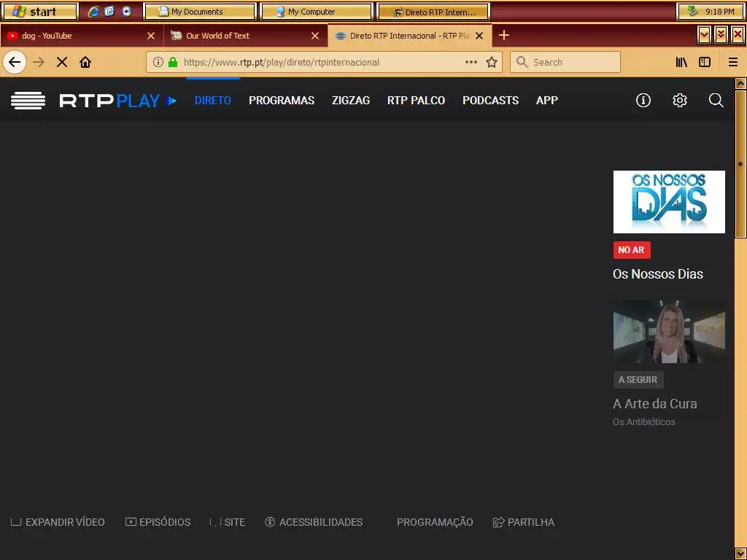Open the site information icon in the address bar
Viewport: 747px width, 560px height.
pyautogui.click(x=158, y=62)
